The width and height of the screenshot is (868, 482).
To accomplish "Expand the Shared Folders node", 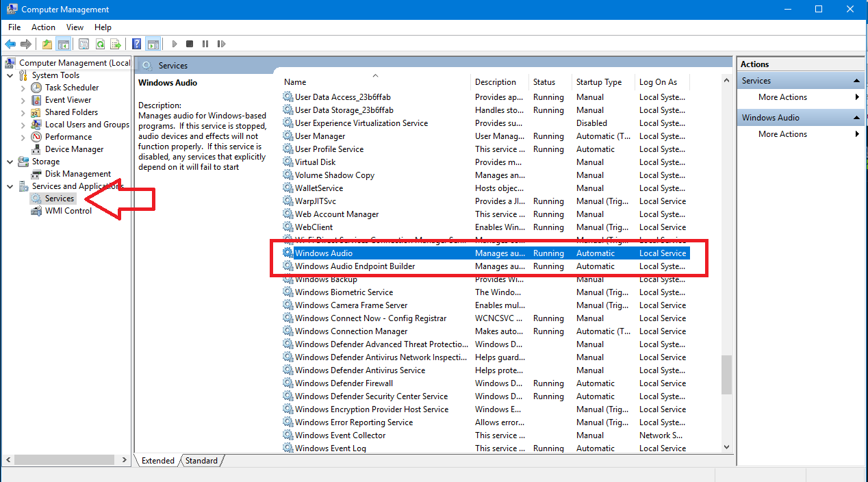I will coord(23,112).
